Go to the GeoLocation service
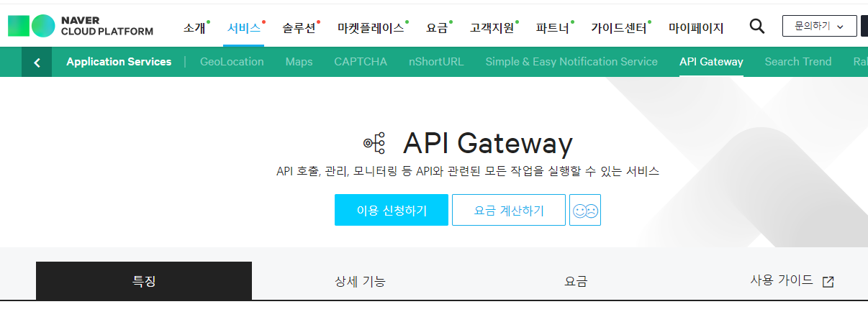This screenshot has width=868, height=317. pyautogui.click(x=232, y=62)
